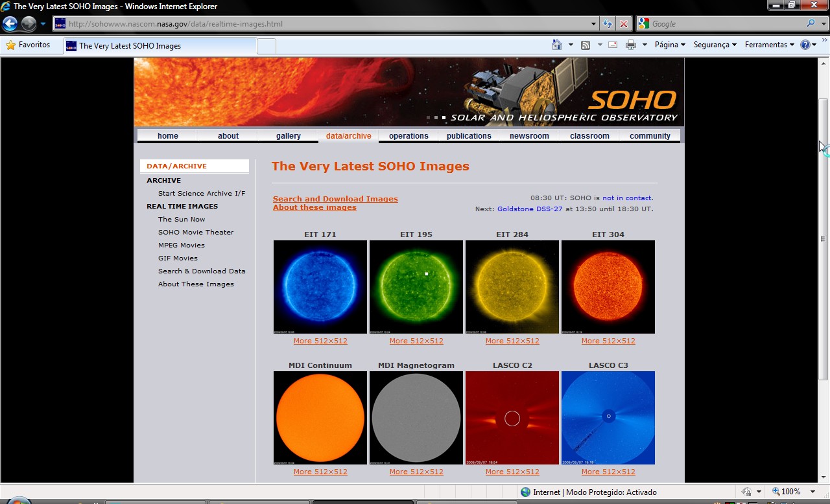Refresh the page with the refresh icon

pyautogui.click(x=607, y=24)
